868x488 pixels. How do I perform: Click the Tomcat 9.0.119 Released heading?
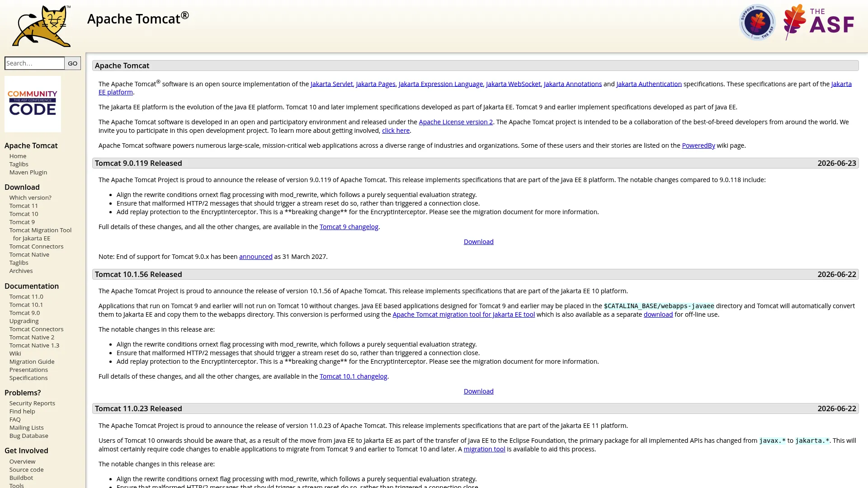click(138, 163)
